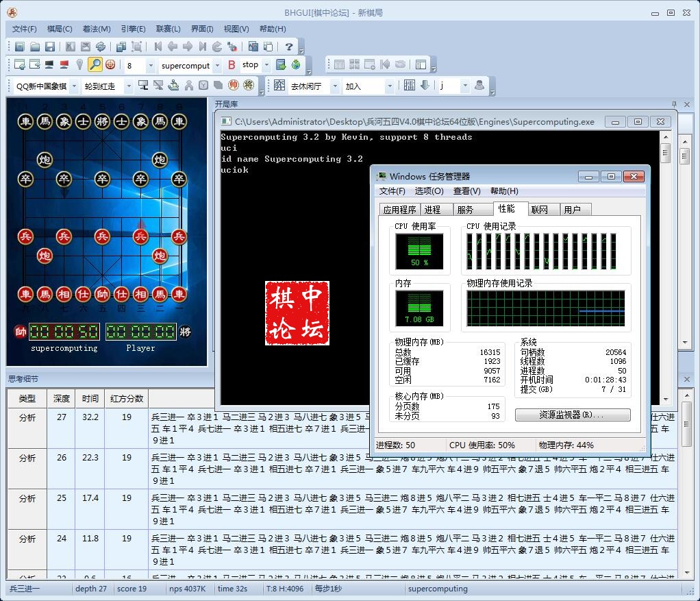
Task: Click the refresh arrows icon in the top toolbar
Action: point(101,47)
